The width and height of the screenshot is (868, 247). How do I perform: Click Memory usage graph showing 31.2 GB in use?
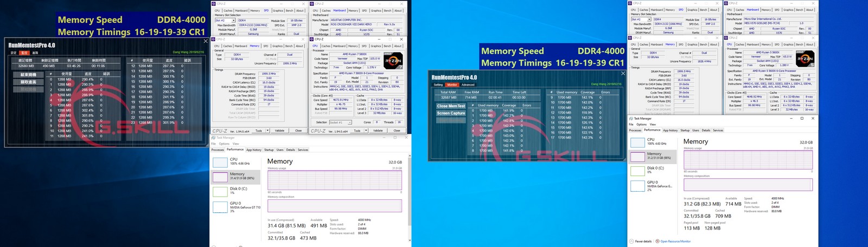coord(748,159)
